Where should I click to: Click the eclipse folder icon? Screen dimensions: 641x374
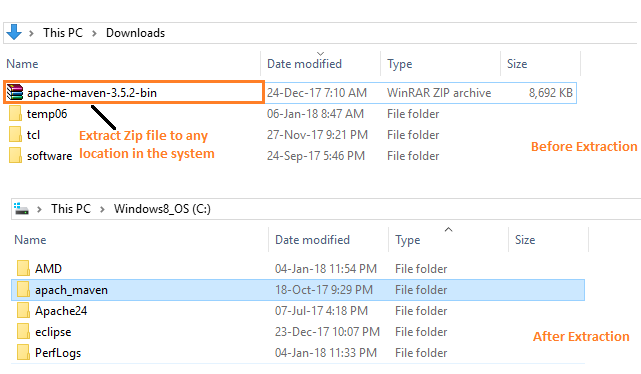tap(23, 331)
